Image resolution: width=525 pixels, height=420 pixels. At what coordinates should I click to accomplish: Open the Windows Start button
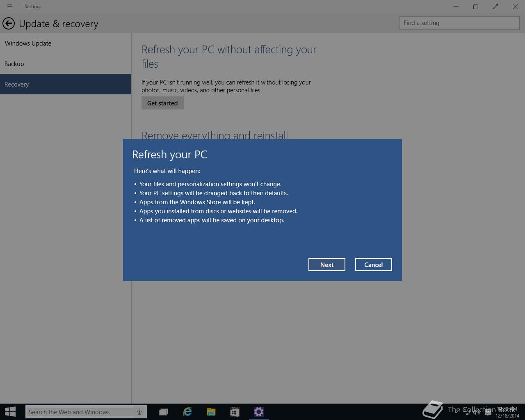10,412
